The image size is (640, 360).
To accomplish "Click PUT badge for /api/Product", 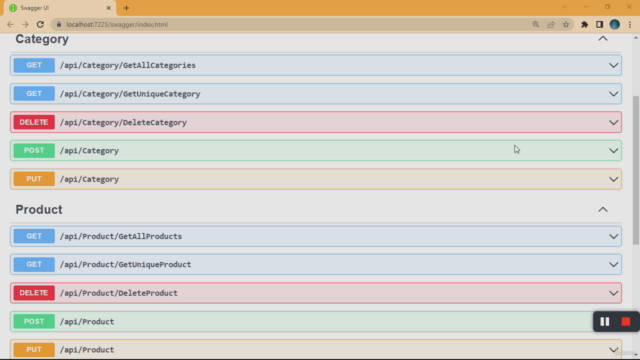I will pyautogui.click(x=34, y=350).
